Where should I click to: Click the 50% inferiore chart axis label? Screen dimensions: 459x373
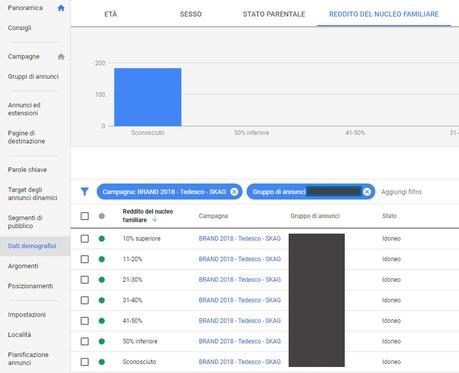point(251,133)
